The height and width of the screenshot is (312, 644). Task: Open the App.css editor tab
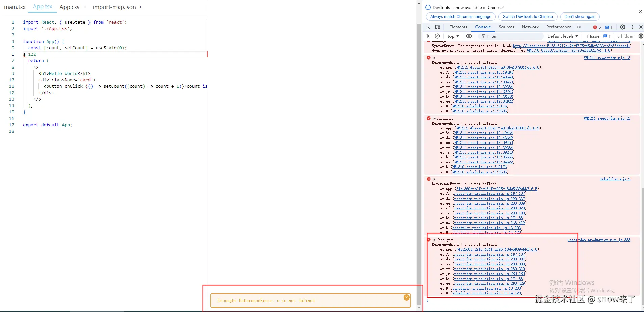pyautogui.click(x=69, y=7)
